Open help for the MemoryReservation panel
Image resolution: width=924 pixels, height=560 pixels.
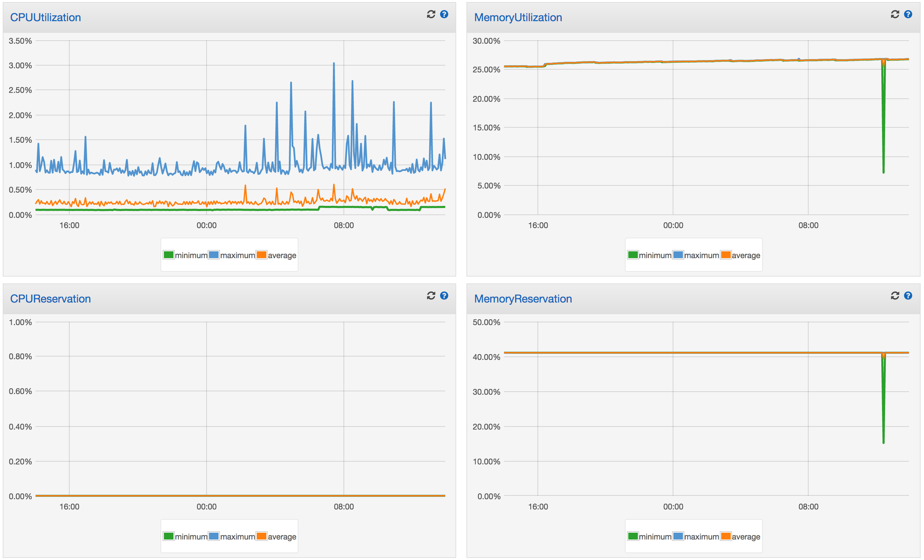(908, 296)
